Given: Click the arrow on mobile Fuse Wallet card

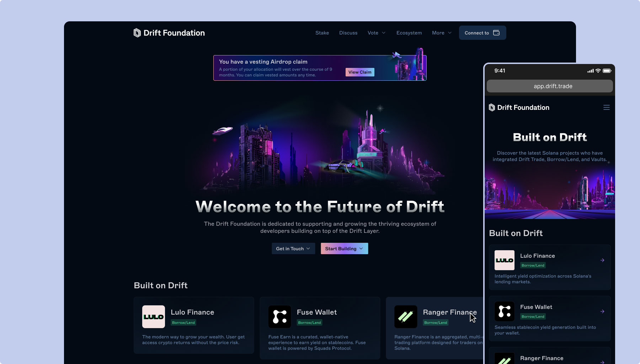Looking at the screenshot, I should point(602,311).
